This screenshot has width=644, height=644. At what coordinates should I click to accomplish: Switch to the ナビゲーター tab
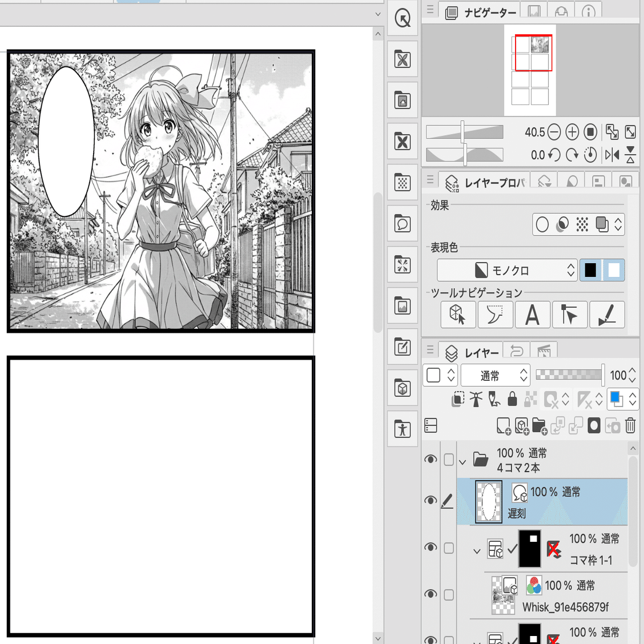click(x=488, y=11)
